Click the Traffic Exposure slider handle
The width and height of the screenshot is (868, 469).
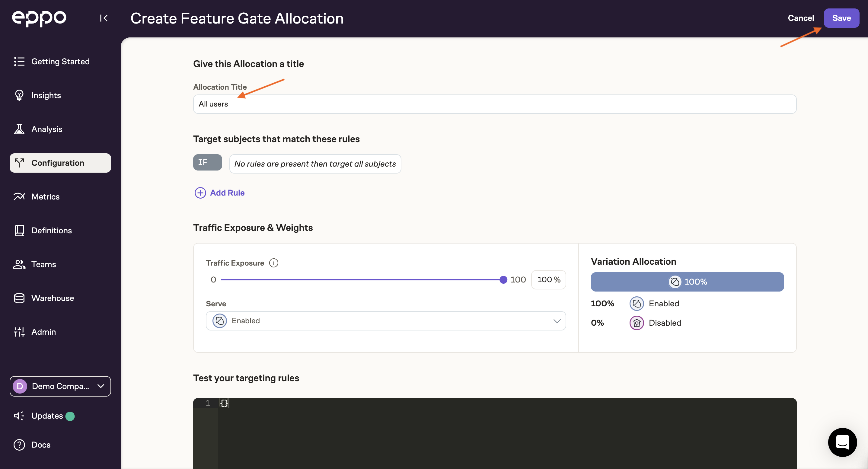coord(503,280)
